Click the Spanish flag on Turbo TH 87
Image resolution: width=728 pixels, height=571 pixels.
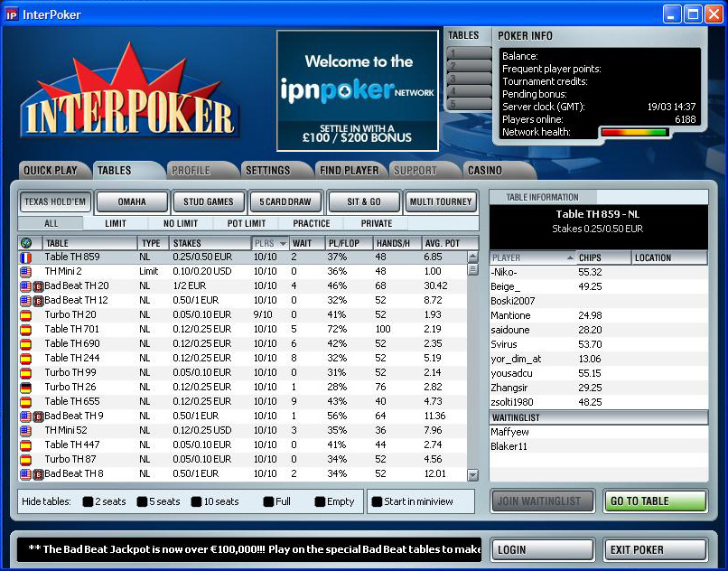pos(25,460)
